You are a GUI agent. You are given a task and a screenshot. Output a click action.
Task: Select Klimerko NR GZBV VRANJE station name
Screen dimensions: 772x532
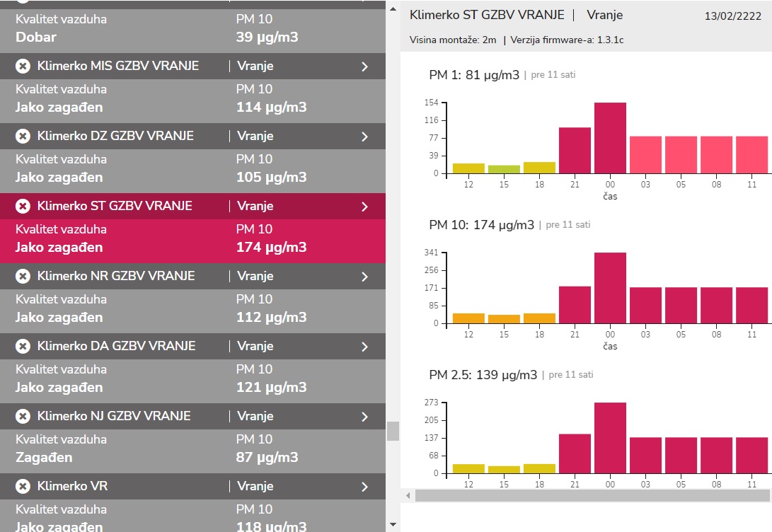(x=116, y=276)
